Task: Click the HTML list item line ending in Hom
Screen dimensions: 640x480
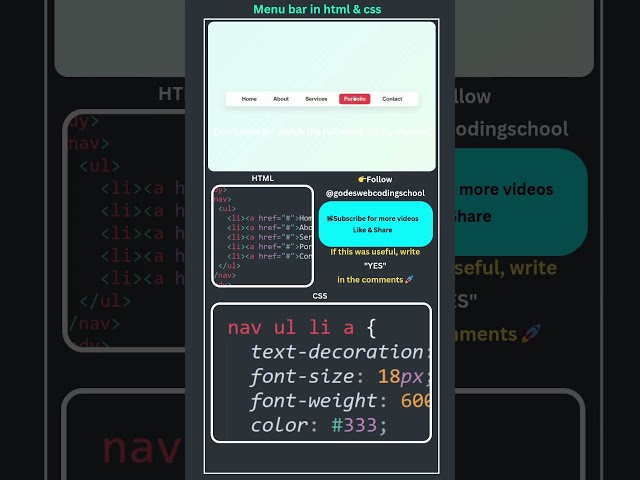Action: (270, 218)
